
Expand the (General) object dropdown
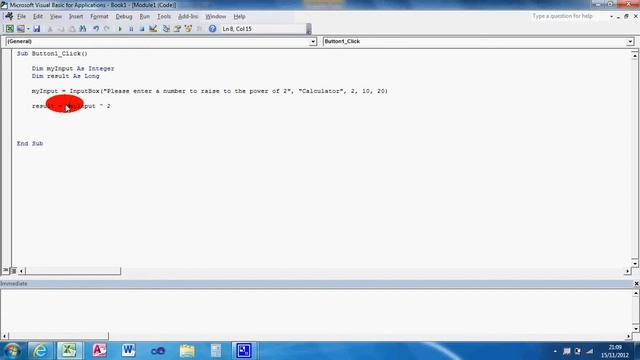[313, 42]
